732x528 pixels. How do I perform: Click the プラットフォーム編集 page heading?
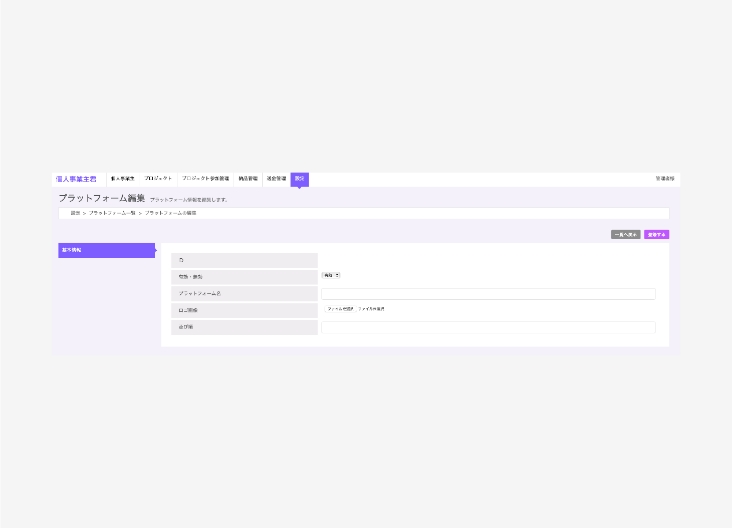[102, 198]
